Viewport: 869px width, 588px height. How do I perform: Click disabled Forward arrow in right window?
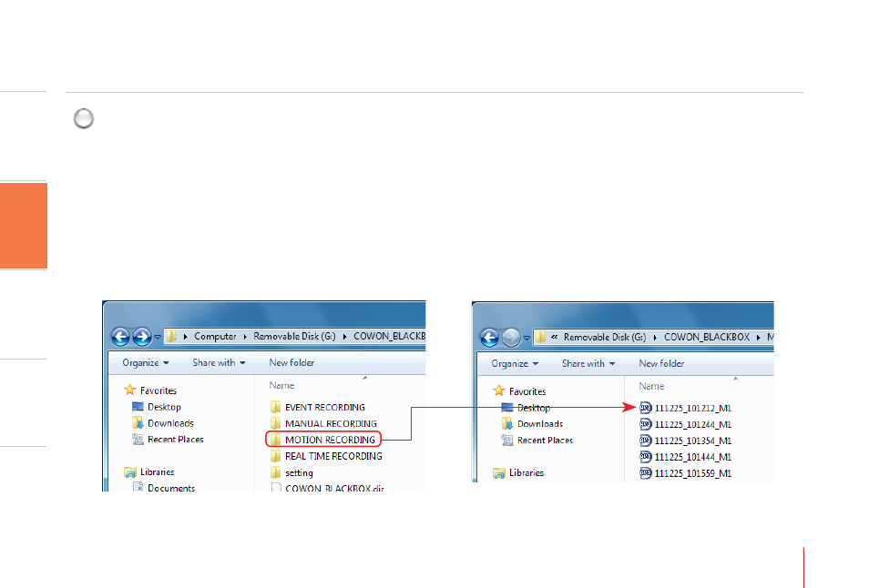(x=511, y=337)
